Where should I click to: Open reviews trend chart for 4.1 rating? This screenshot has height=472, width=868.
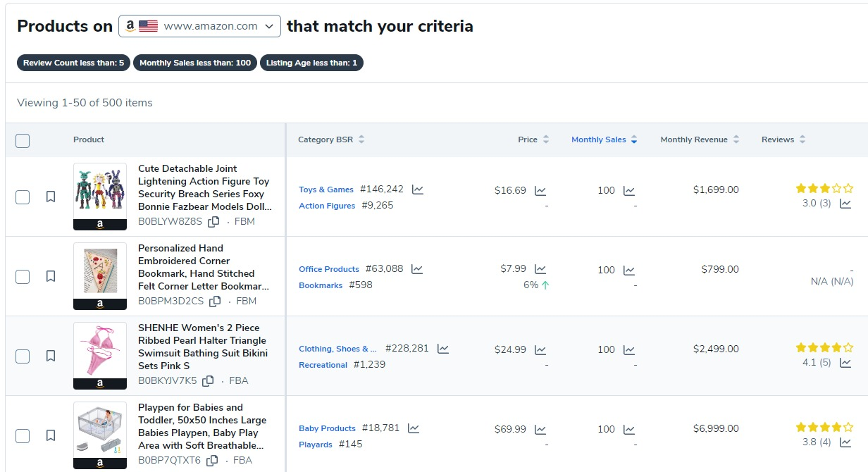tap(845, 363)
